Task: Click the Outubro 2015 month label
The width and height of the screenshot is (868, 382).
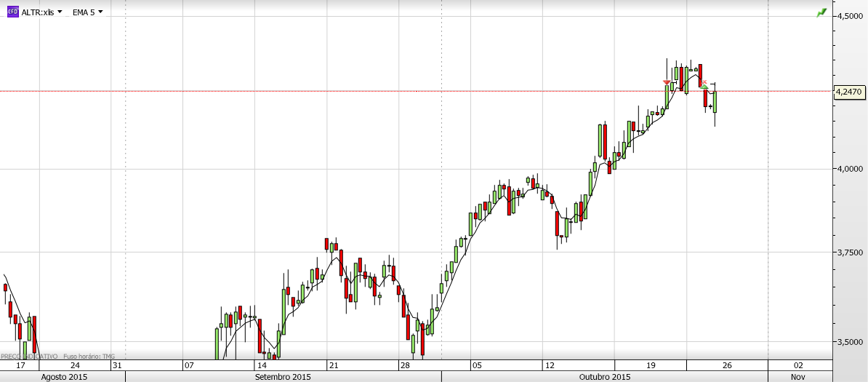Action: click(605, 376)
